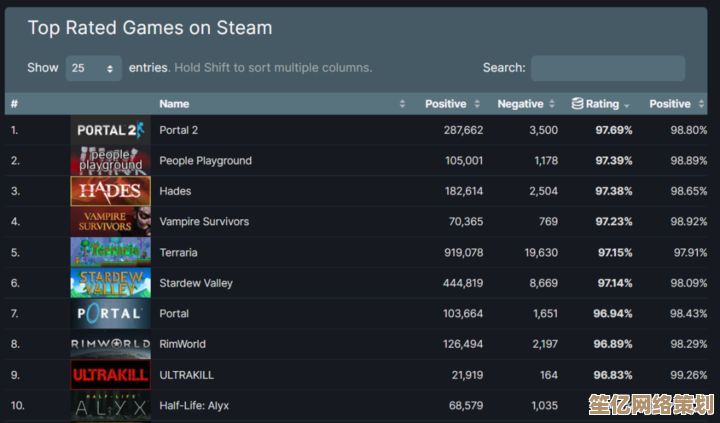The width and height of the screenshot is (720, 423).
Task: Select Portal 2 positive count 287,662
Action: [x=463, y=130]
